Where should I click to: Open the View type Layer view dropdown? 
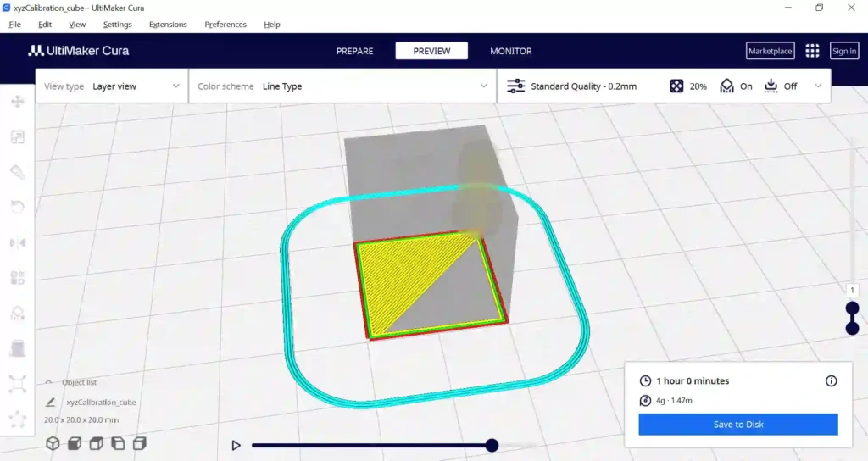point(113,86)
